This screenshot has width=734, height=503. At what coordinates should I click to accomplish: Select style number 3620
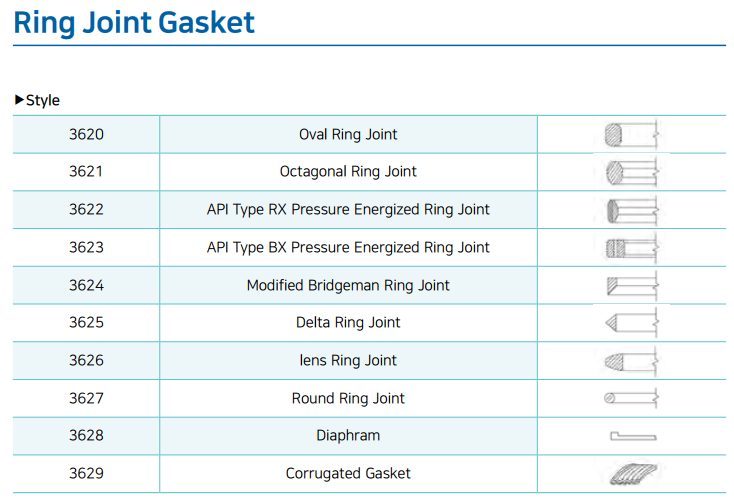tap(86, 134)
